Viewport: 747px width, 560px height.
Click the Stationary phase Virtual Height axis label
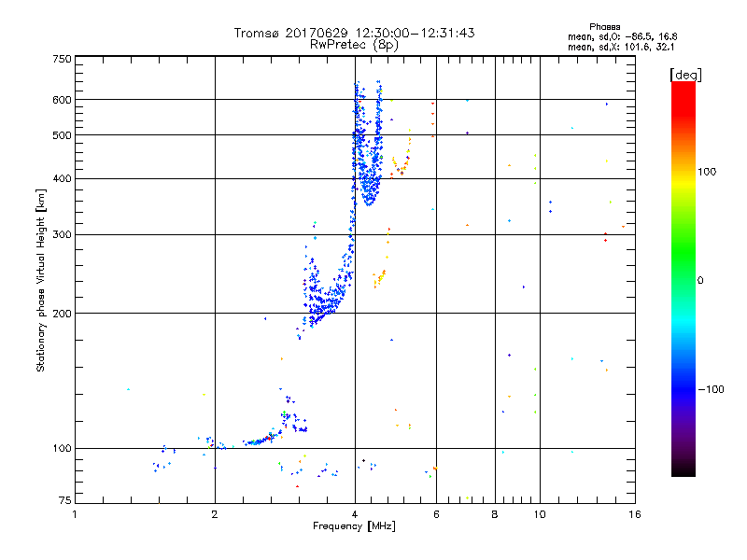[x=41, y=280]
